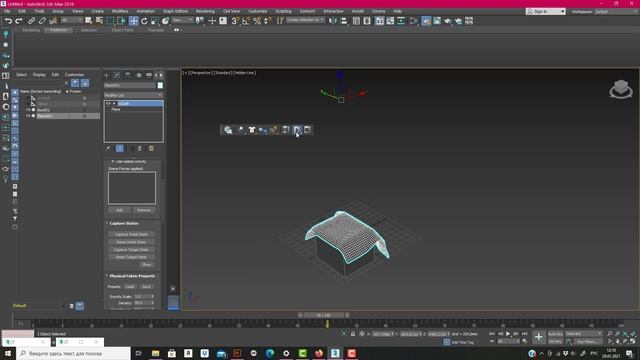Open reference coordinate system dropdown
This screenshot has width=640, height=360.
click(182, 20)
